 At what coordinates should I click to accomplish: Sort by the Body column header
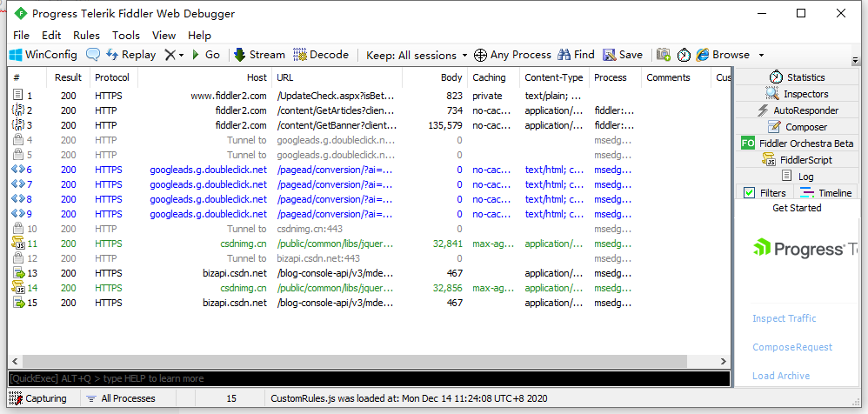[435, 77]
